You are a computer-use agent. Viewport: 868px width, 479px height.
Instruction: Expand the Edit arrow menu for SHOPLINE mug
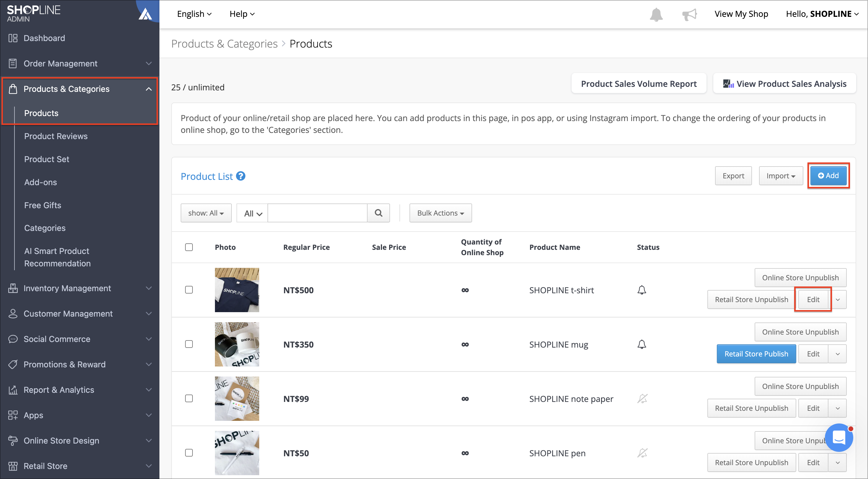coord(837,354)
